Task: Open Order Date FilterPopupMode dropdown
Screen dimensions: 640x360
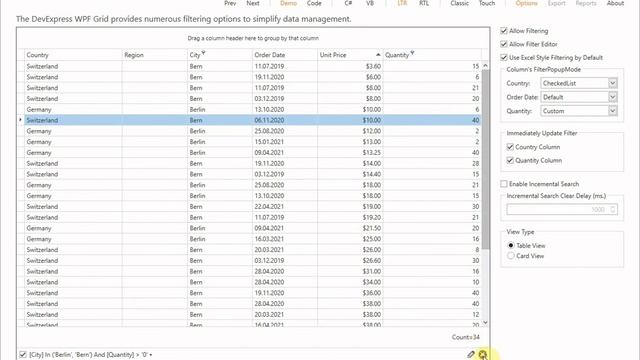Action: point(612,97)
